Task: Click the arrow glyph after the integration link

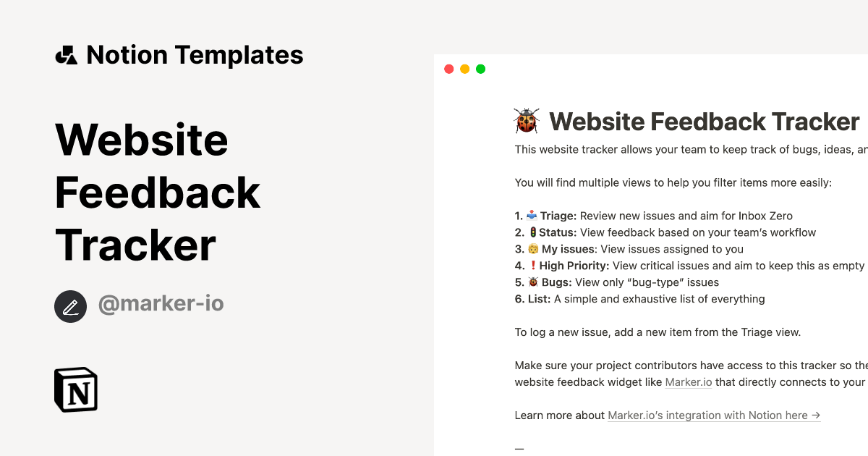Action: tap(816, 415)
